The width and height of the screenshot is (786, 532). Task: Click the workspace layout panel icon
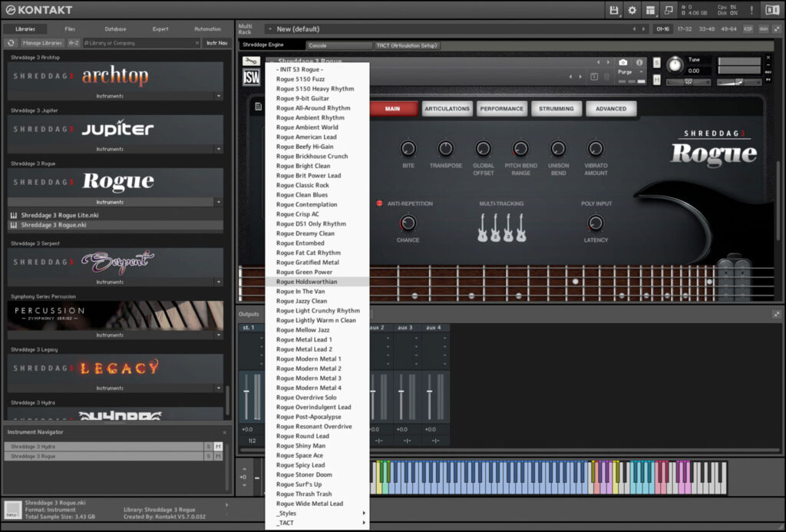click(651, 10)
